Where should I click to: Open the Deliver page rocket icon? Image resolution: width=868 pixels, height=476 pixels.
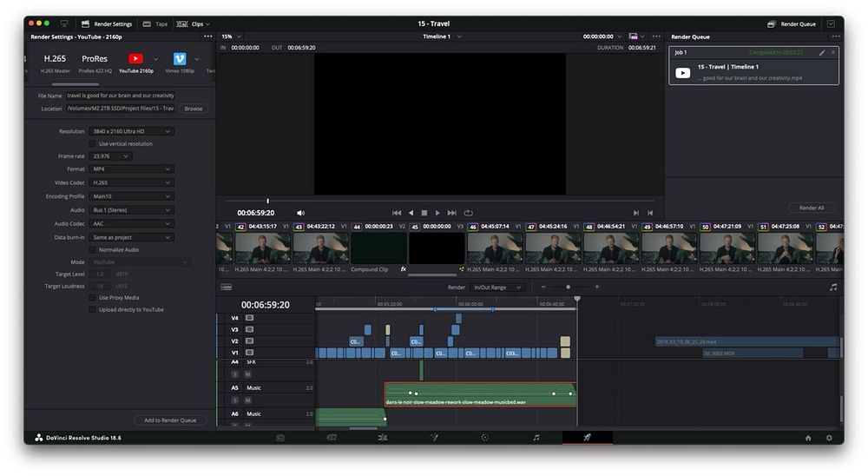[x=587, y=438]
